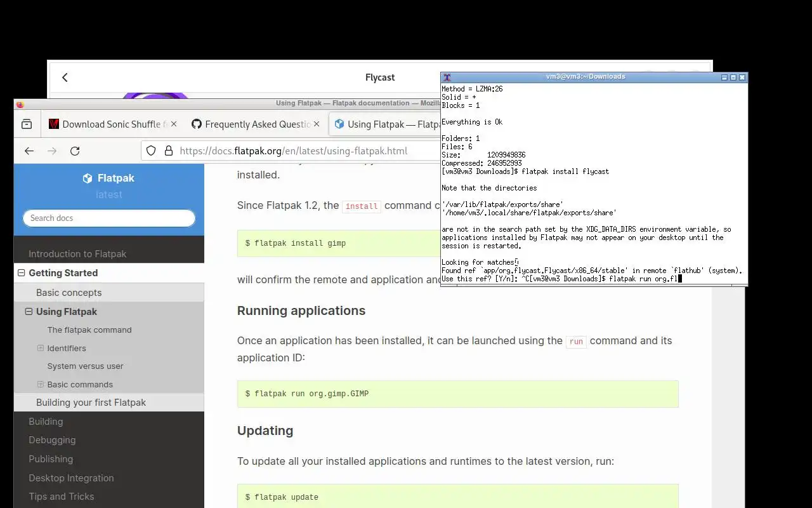This screenshot has height=508, width=812.
Task: Click the Firefox back arrow
Action: coord(29,151)
